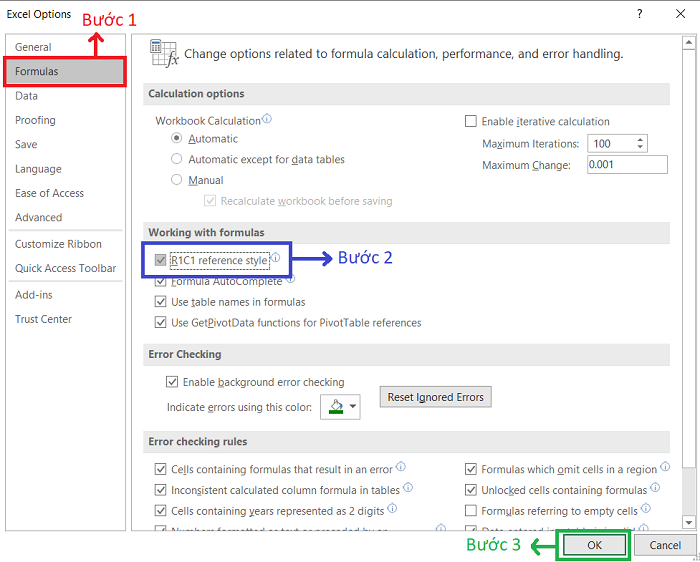This screenshot has width=700, height=562.
Task: Open Trust Center settings
Action: click(65, 319)
